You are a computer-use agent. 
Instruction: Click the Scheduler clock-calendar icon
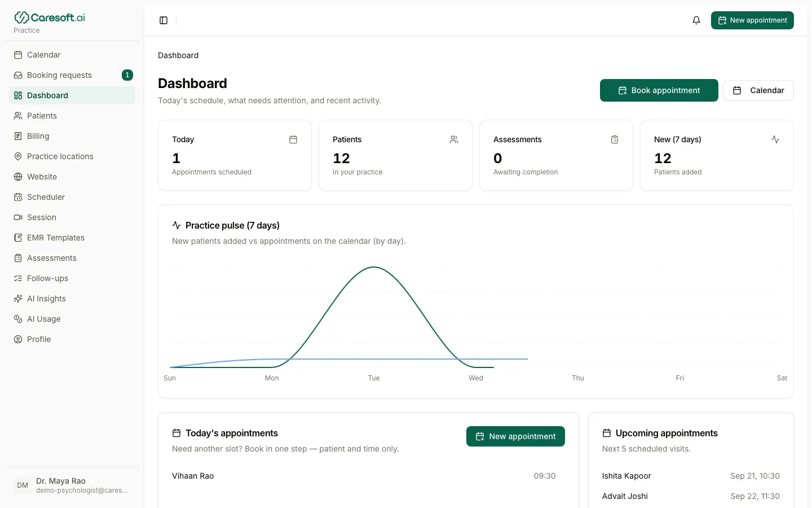[x=18, y=197]
